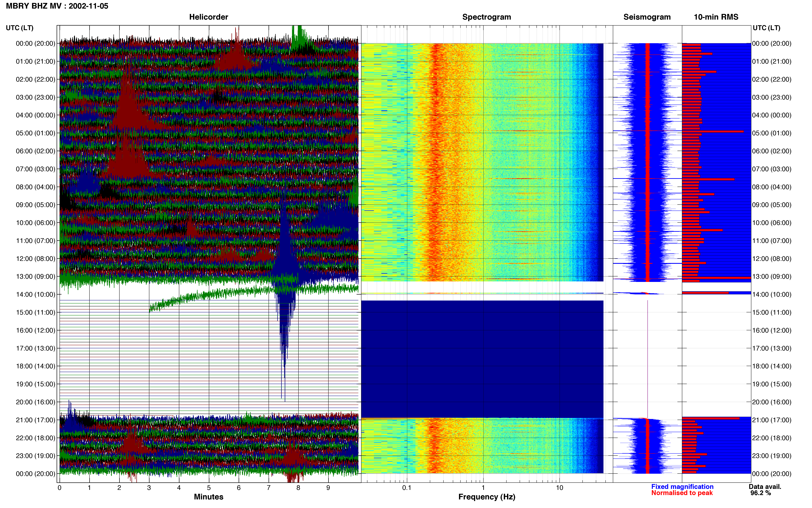Click left time label '13:00 (09:00)'
812x508 pixels.
[x=36, y=277]
